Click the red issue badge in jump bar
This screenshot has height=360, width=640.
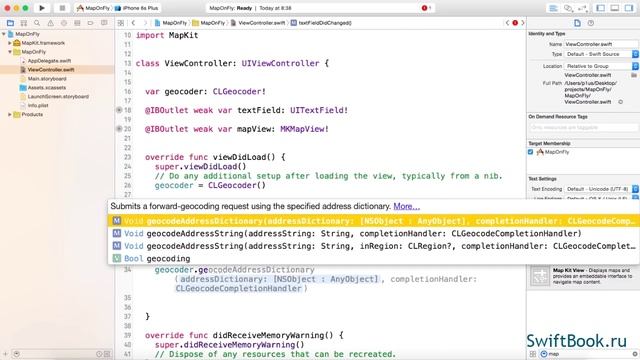click(x=515, y=23)
